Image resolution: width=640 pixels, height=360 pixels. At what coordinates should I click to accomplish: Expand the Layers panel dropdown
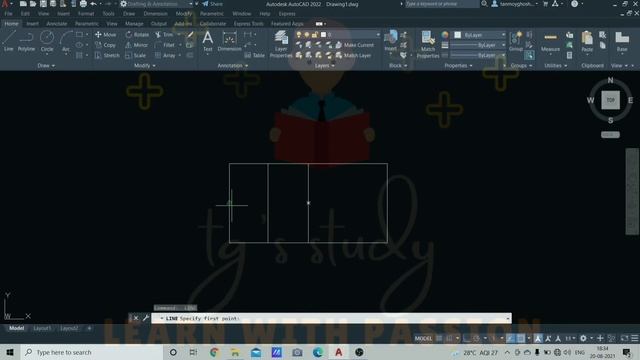tap(324, 65)
